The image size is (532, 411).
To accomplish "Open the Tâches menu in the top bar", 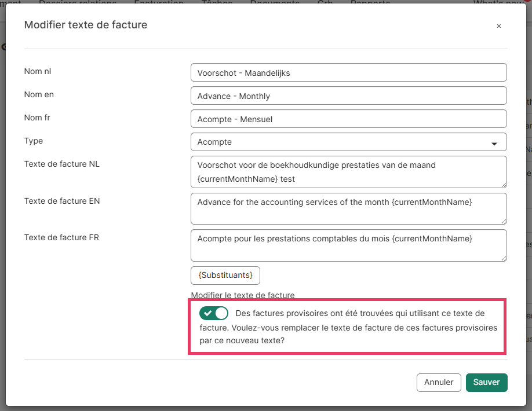I will (217, 2).
